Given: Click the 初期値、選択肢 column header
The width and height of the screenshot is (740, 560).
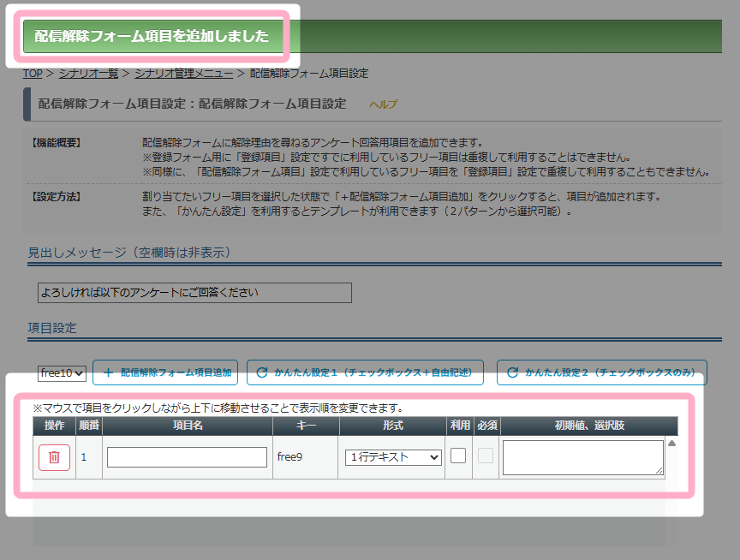Looking at the screenshot, I should coord(589,426).
